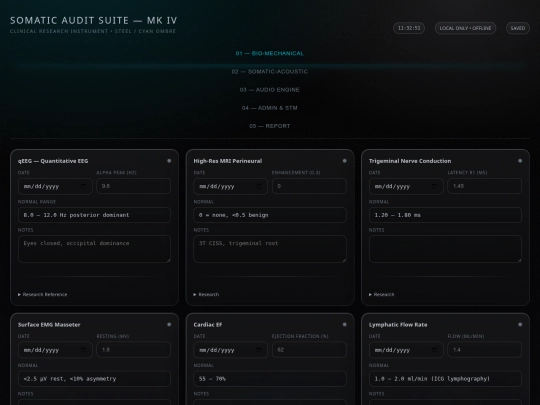Click the Saved status pill
Image resolution: width=540 pixels, height=405 pixels.
(518, 28)
